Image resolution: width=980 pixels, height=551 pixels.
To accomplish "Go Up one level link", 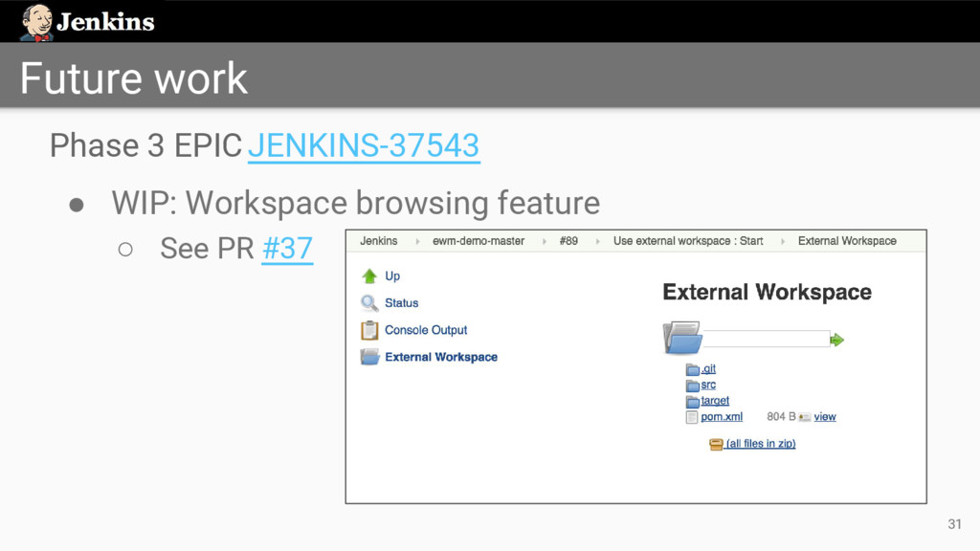I will [x=392, y=275].
